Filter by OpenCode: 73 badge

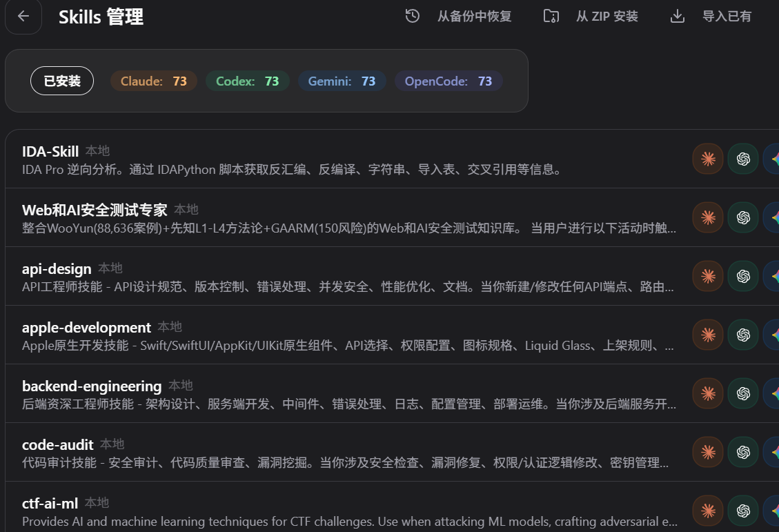448,81
